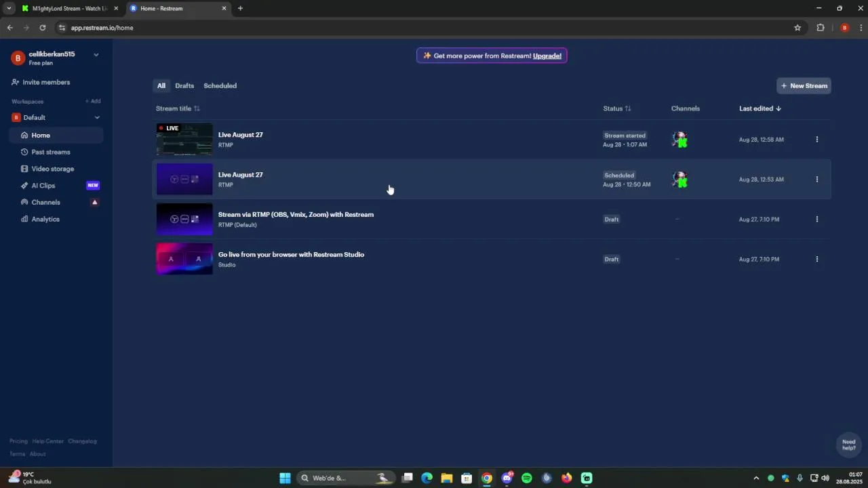868x488 pixels.
Task: Open more options for live Live August 27
Action: tap(816, 140)
